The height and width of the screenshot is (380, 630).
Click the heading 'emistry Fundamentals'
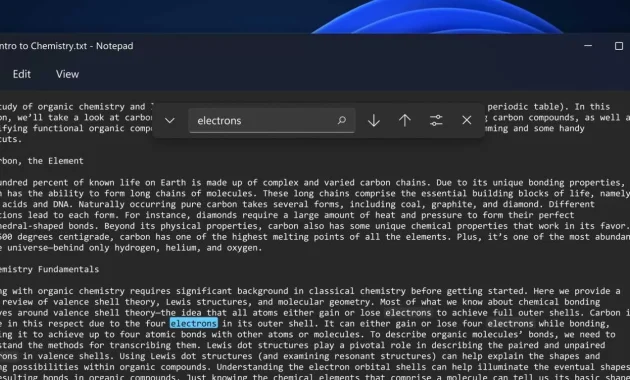pos(49,269)
